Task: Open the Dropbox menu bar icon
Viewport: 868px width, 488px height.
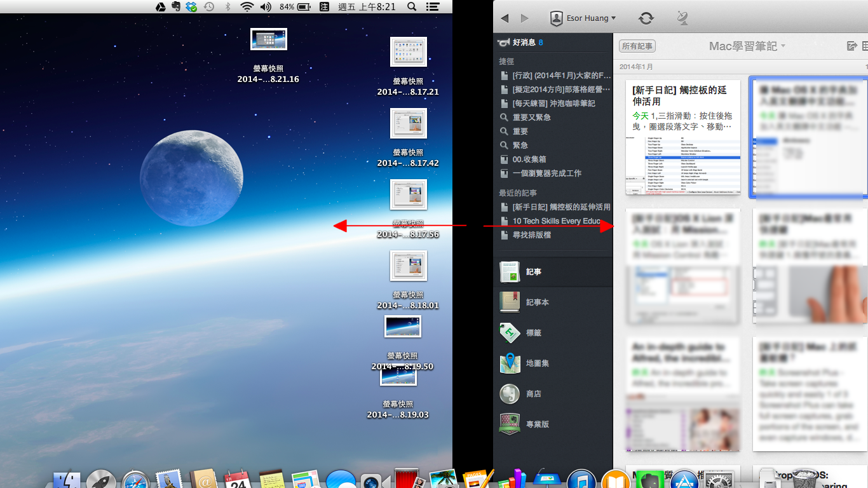Action: click(192, 7)
